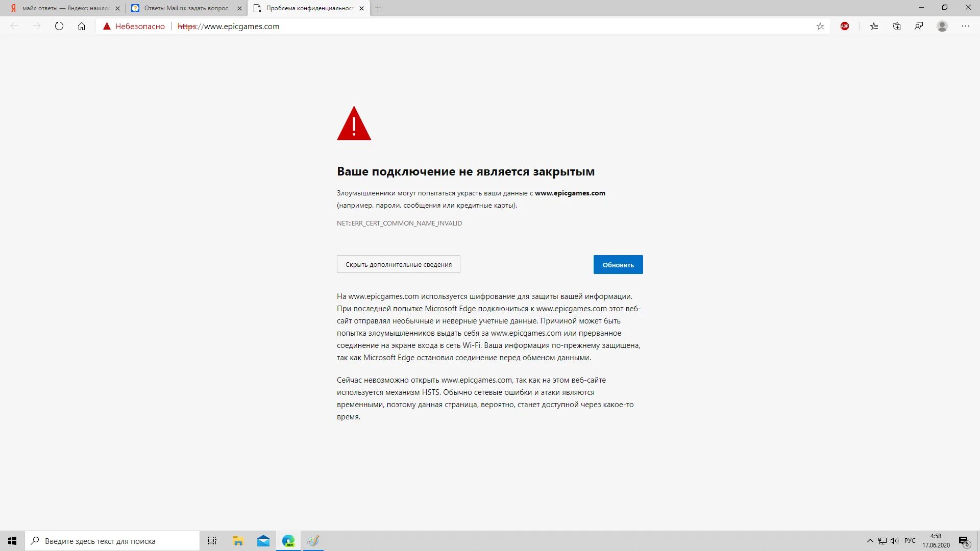Close the Проблема конфиденциальности tab
This screenshot has height=551, width=980.
(361, 8)
